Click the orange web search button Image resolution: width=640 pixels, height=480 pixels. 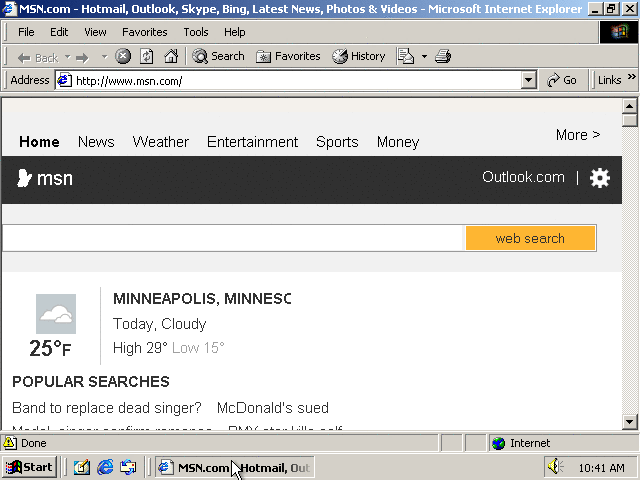pyautogui.click(x=530, y=238)
